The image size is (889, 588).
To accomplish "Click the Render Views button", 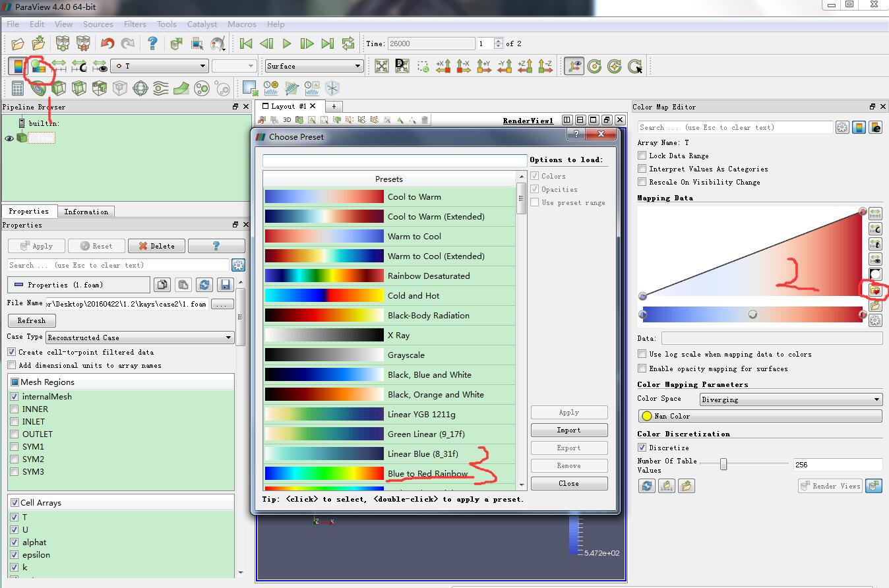I will [830, 486].
